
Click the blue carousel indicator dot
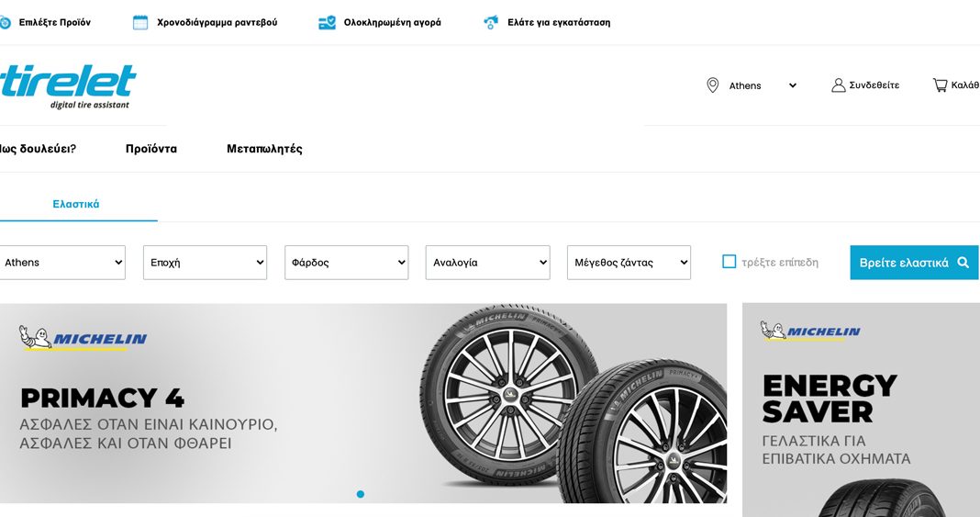pyautogui.click(x=360, y=494)
